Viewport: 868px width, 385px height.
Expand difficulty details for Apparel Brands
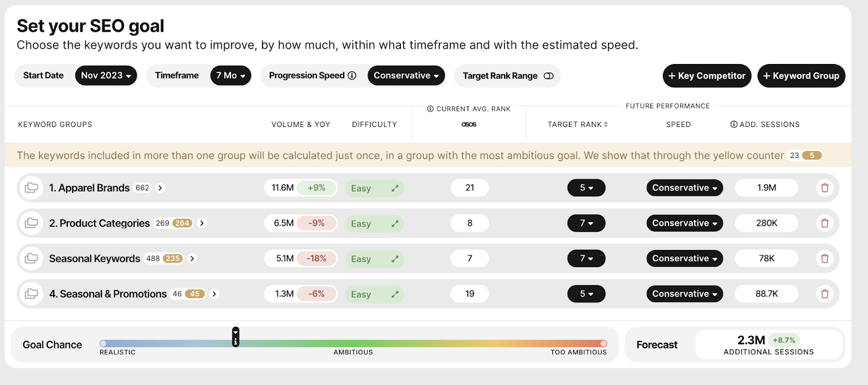tap(395, 188)
